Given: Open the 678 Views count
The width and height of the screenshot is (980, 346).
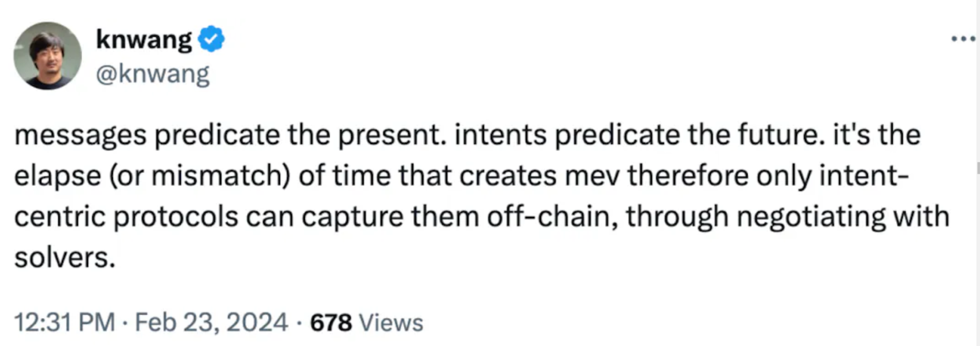Looking at the screenshot, I should [x=366, y=322].
